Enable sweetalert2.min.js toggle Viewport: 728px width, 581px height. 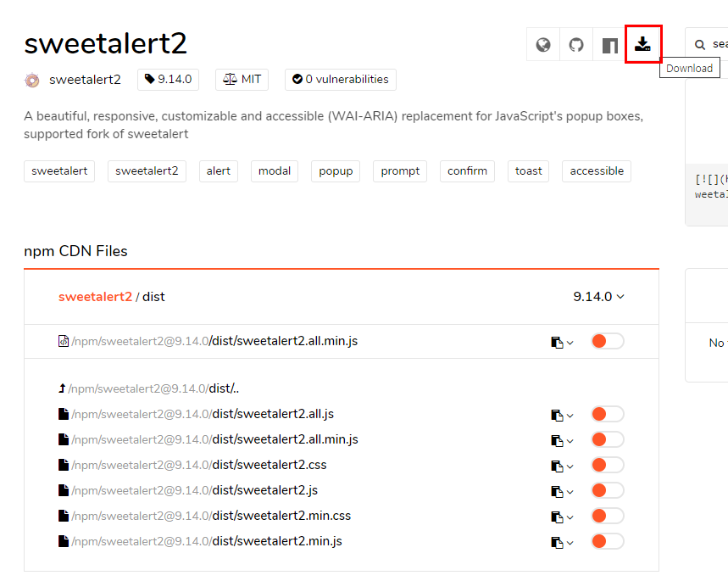click(x=608, y=541)
